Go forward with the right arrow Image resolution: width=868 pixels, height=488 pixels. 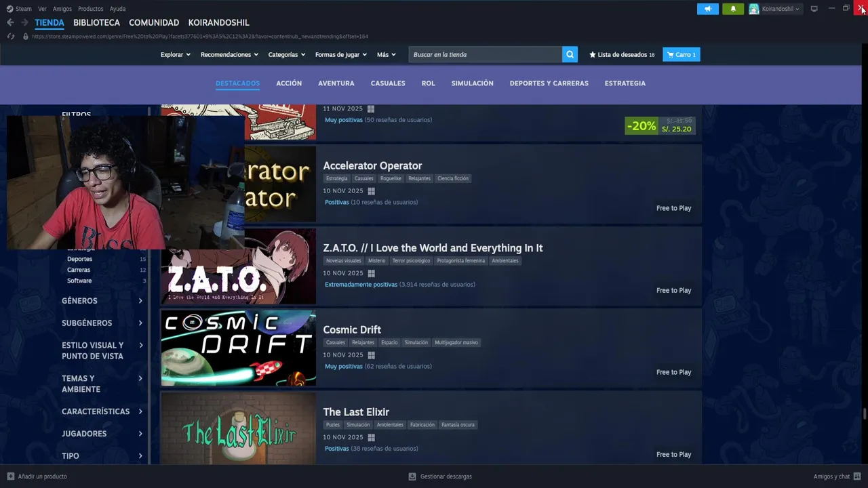tap(24, 22)
